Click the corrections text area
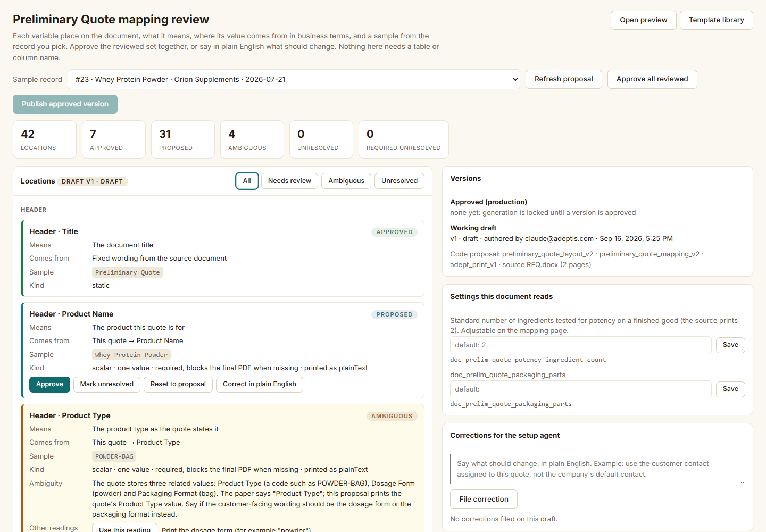766x532 pixels. pos(597,469)
